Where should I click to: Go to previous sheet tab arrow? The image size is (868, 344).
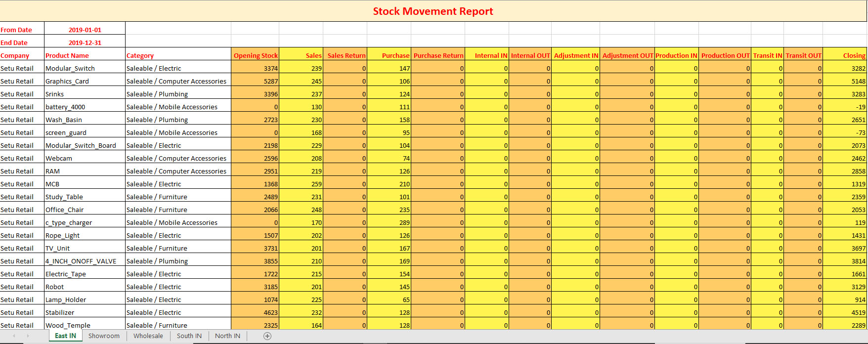pyautogui.click(x=14, y=336)
